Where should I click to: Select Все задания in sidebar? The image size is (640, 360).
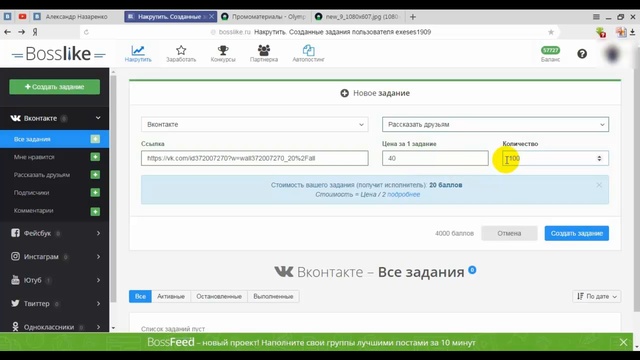32,139
